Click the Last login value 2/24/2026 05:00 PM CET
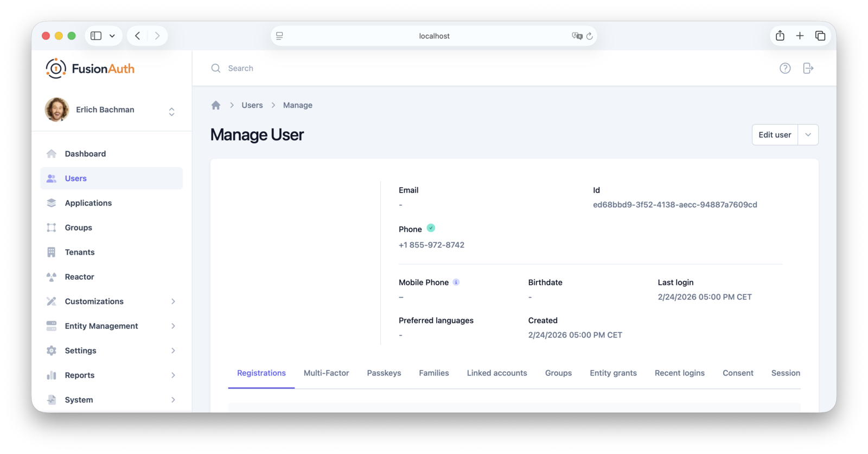This screenshot has width=868, height=454. pos(705,297)
